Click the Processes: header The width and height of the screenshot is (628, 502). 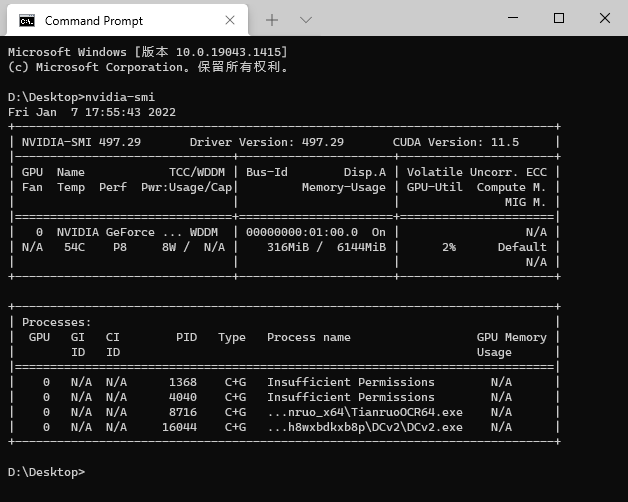56,322
